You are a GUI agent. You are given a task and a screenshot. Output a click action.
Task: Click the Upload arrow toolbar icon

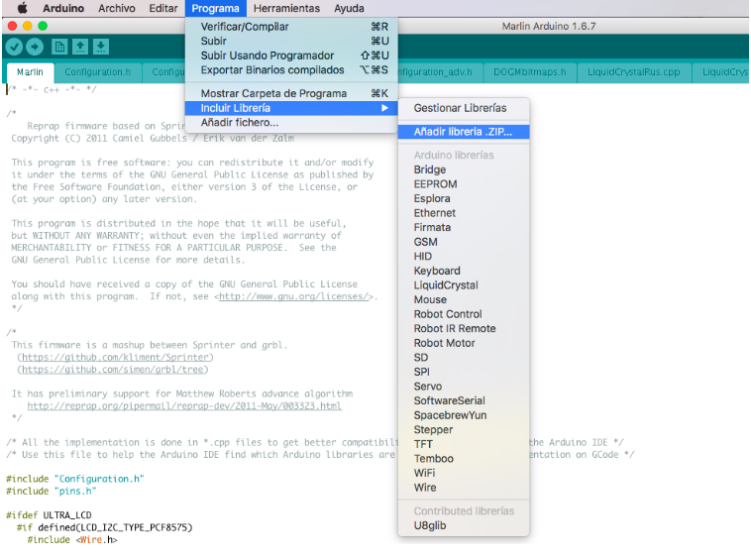(x=35, y=47)
